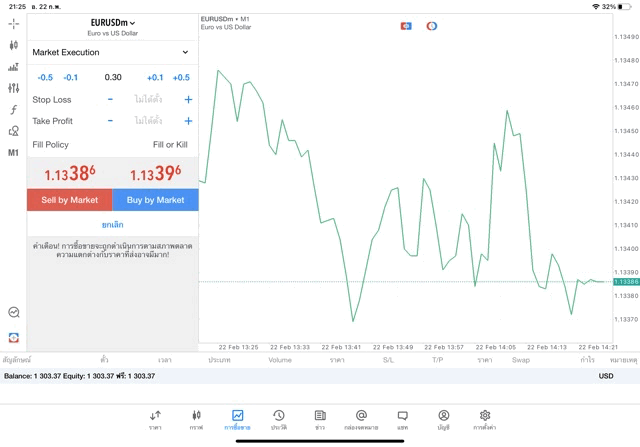Open the chart settings sliders icon
Screen dimensions: 640x447
(13, 88)
